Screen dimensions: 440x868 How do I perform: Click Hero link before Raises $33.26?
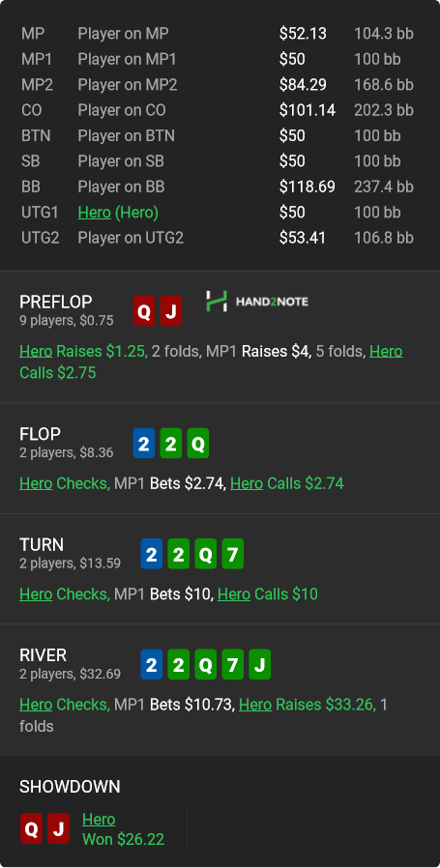coord(255,704)
